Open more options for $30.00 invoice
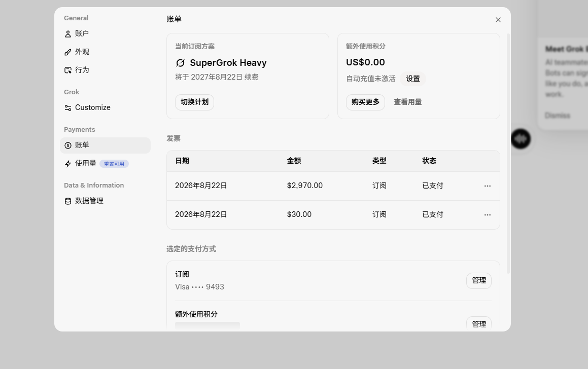The width and height of the screenshot is (588, 369). (488, 215)
